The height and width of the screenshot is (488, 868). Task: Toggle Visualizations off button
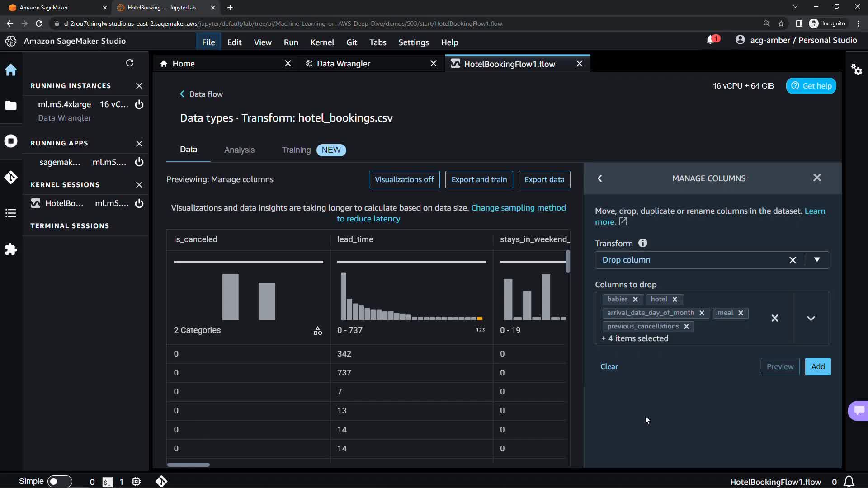pos(404,179)
